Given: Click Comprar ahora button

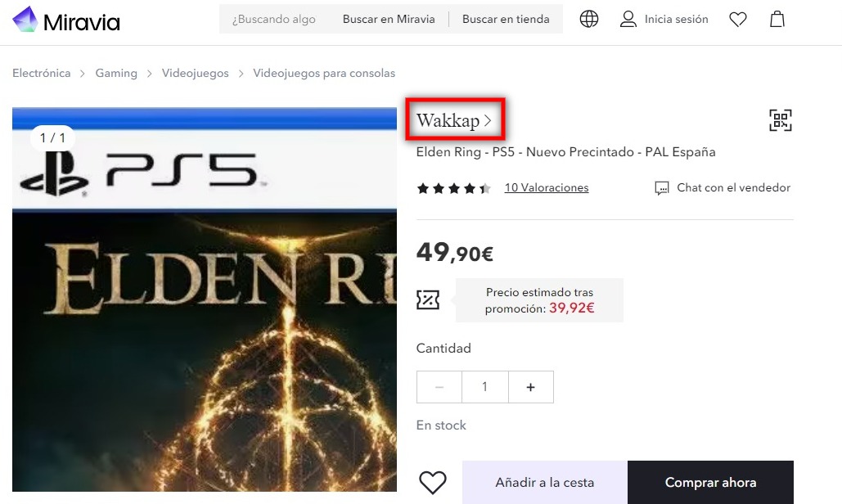Looking at the screenshot, I should [x=710, y=482].
